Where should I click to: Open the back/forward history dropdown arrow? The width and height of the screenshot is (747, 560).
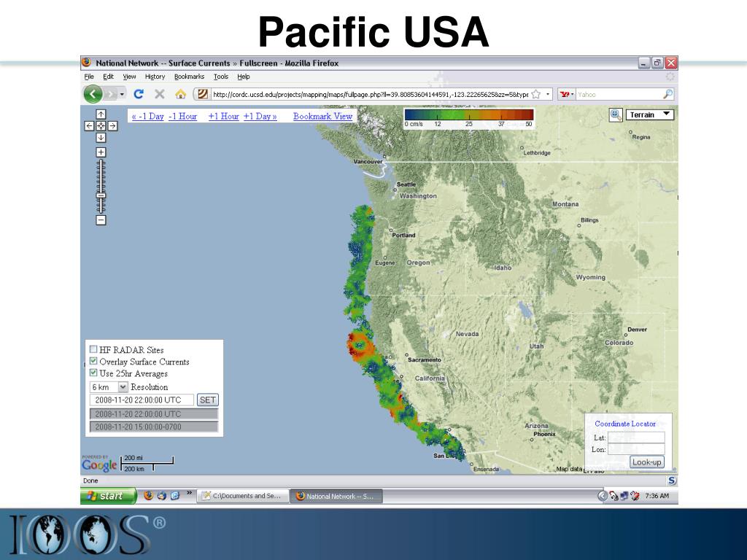(122, 94)
